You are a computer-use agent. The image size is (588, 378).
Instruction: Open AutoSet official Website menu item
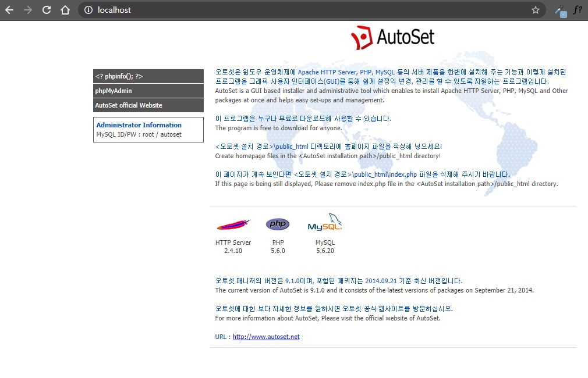click(x=148, y=105)
